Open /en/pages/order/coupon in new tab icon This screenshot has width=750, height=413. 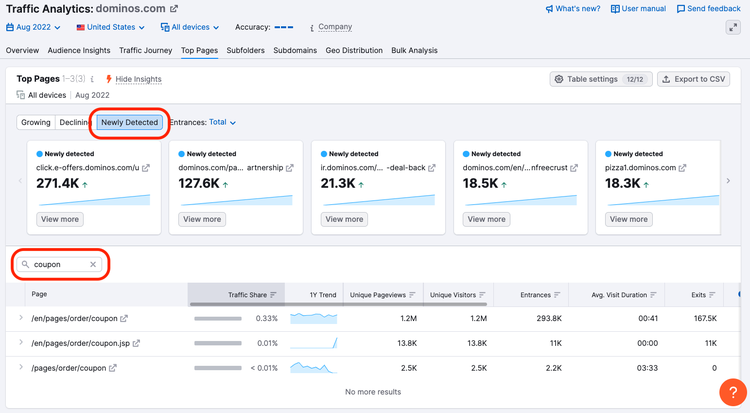tap(124, 318)
